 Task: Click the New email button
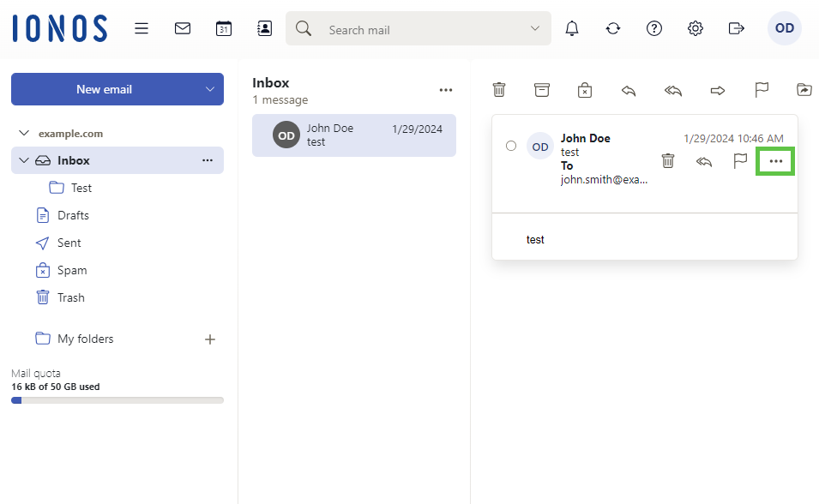(x=104, y=89)
